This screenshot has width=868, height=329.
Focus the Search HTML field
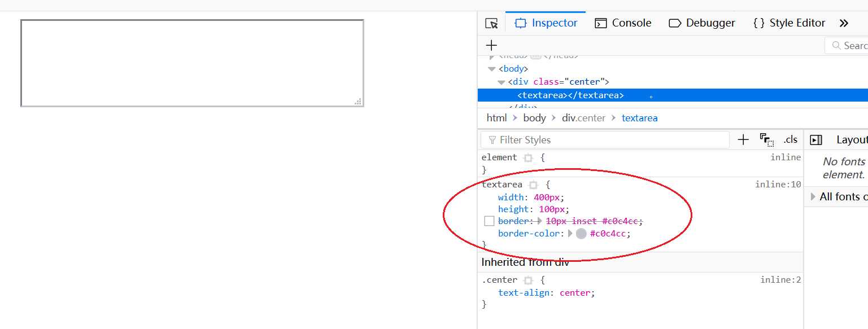847,46
